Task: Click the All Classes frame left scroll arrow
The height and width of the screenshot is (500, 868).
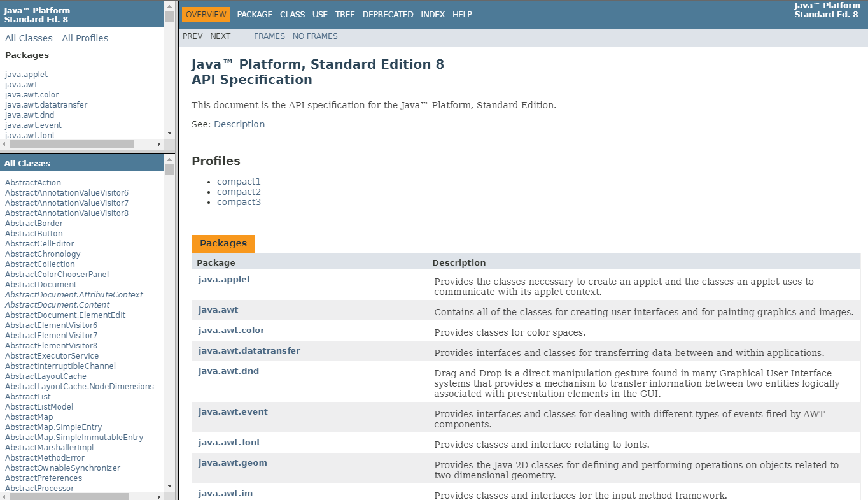Action: pyautogui.click(x=4, y=496)
